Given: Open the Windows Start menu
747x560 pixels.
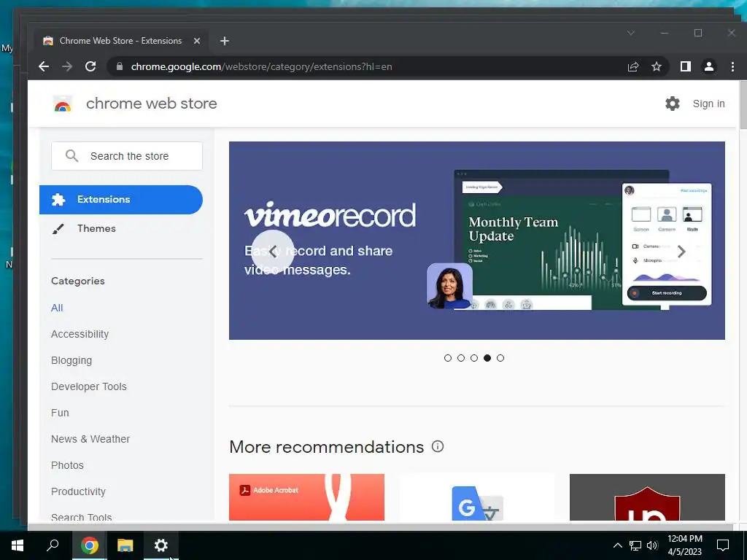Looking at the screenshot, I should click(x=18, y=545).
